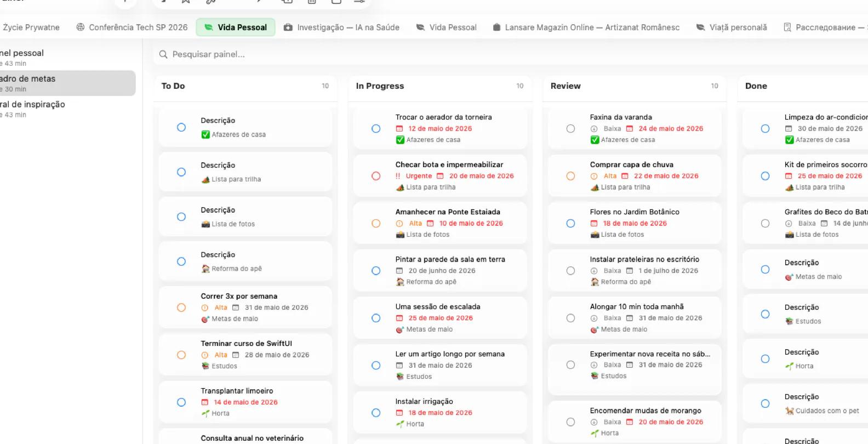Complete the Comprar capa de chuva task
Screen dimensions: 868x444
(x=570, y=176)
